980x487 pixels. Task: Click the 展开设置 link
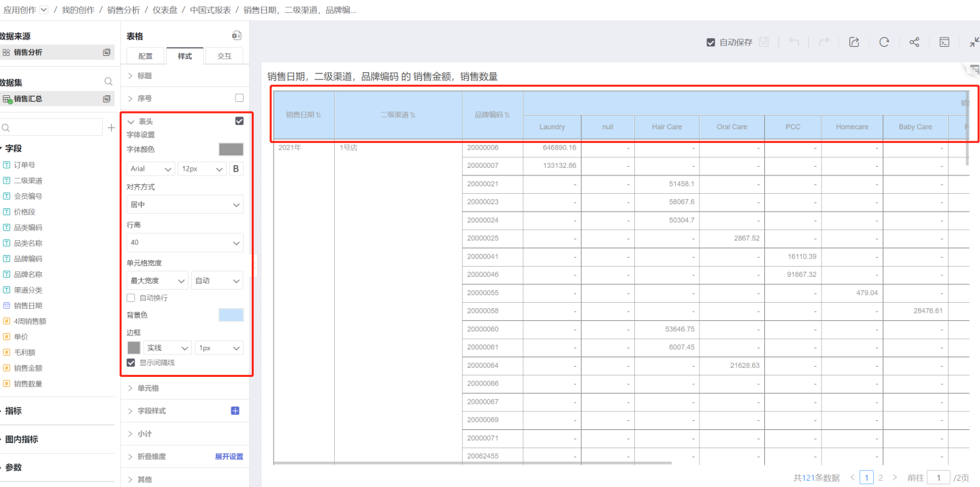coord(229,456)
